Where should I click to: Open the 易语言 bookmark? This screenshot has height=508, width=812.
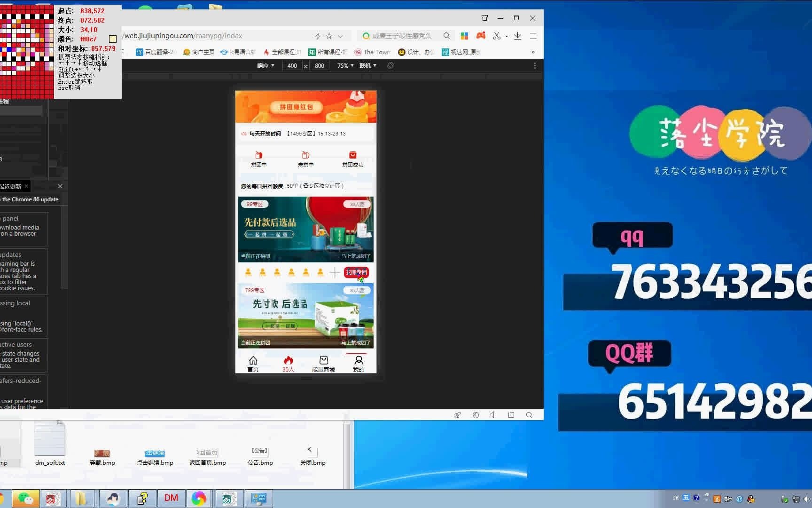[x=238, y=52]
